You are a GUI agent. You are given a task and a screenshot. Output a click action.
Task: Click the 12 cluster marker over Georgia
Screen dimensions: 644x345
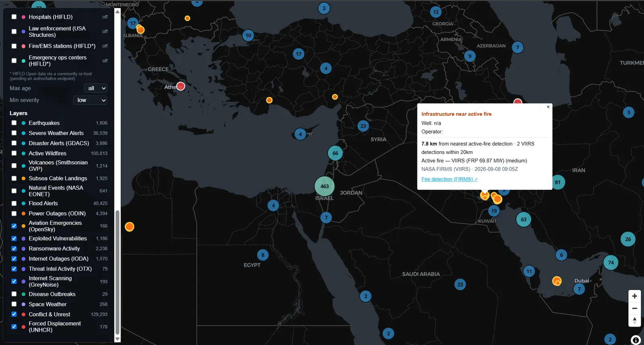coord(436,12)
